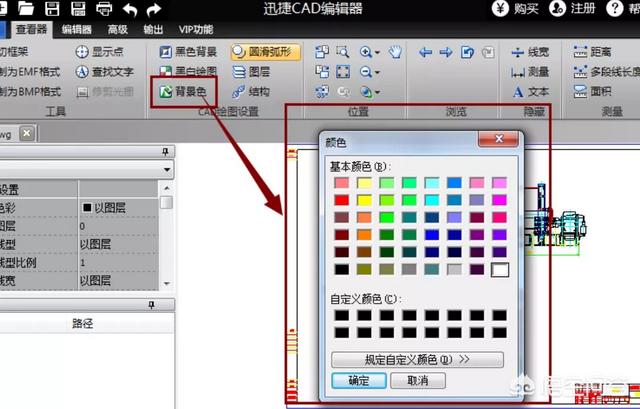This screenshot has width=640, height=409.
Task: Click 制为BMP格式 copy as BMP
Action: pyautogui.click(x=31, y=91)
